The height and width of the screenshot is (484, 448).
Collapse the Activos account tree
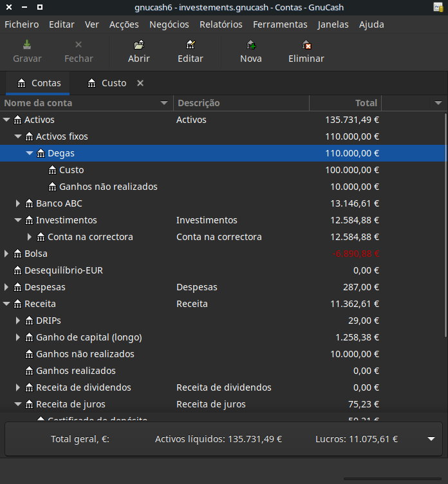click(x=6, y=120)
